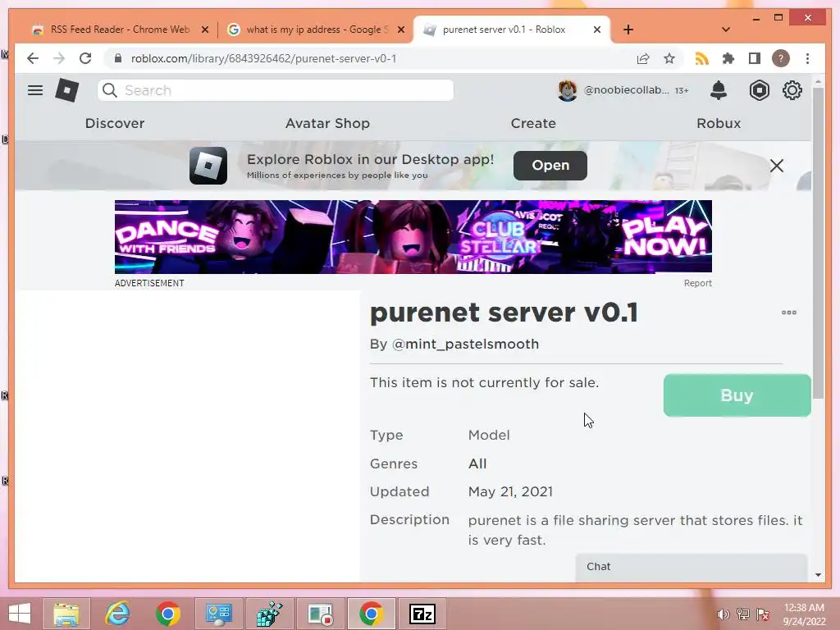This screenshot has width=840, height=630.
Task: Go to the Discover section
Action: coord(115,123)
